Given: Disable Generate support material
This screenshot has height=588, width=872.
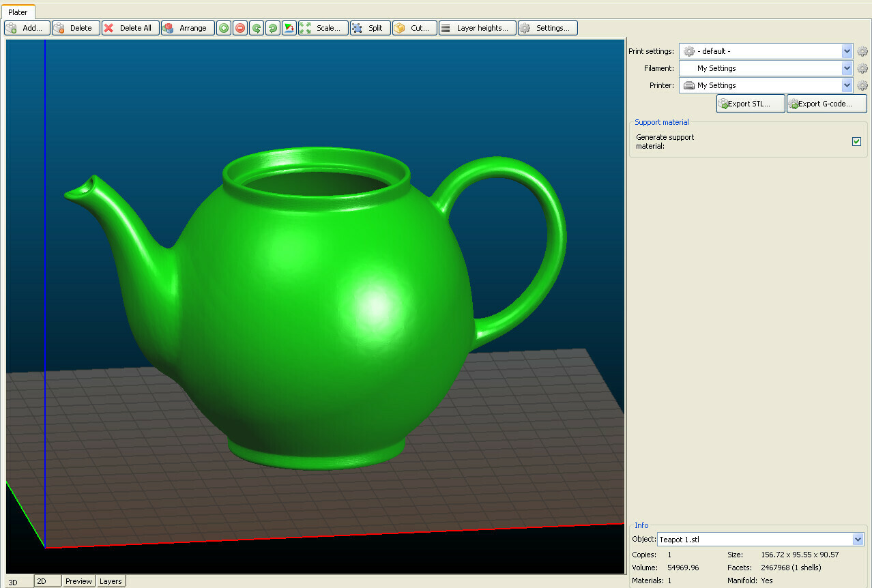Looking at the screenshot, I should [x=856, y=141].
